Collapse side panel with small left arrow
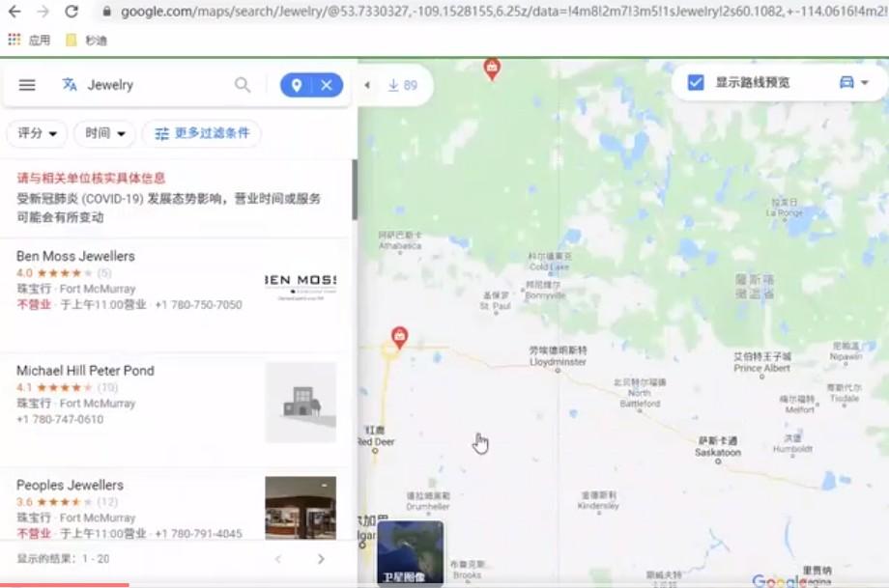 pyautogui.click(x=367, y=85)
